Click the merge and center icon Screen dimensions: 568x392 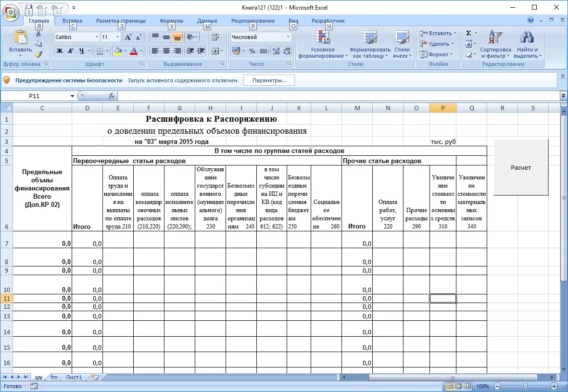[x=215, y=51]
